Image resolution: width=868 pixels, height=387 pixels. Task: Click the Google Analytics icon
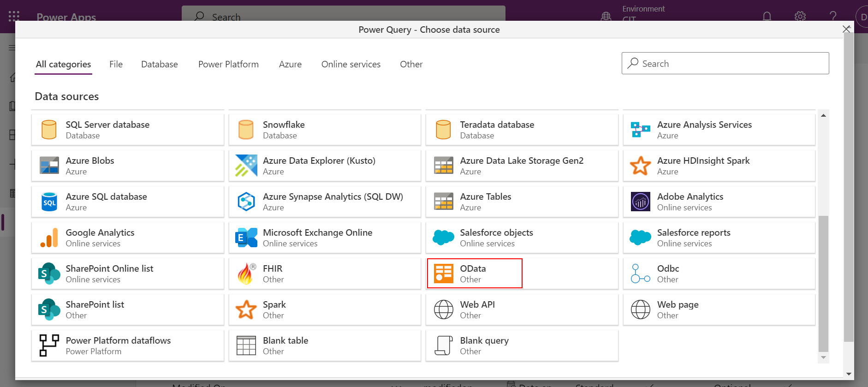click(x=49, y=238)
